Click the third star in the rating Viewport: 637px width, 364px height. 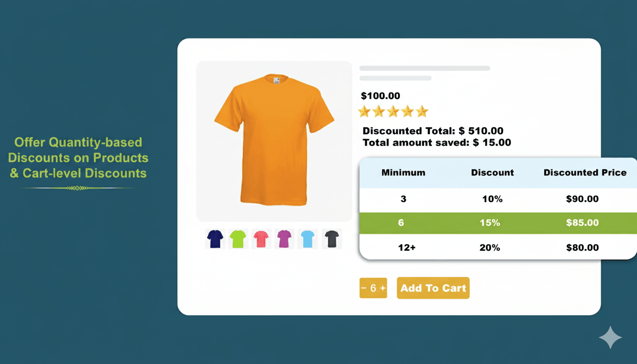393,111
